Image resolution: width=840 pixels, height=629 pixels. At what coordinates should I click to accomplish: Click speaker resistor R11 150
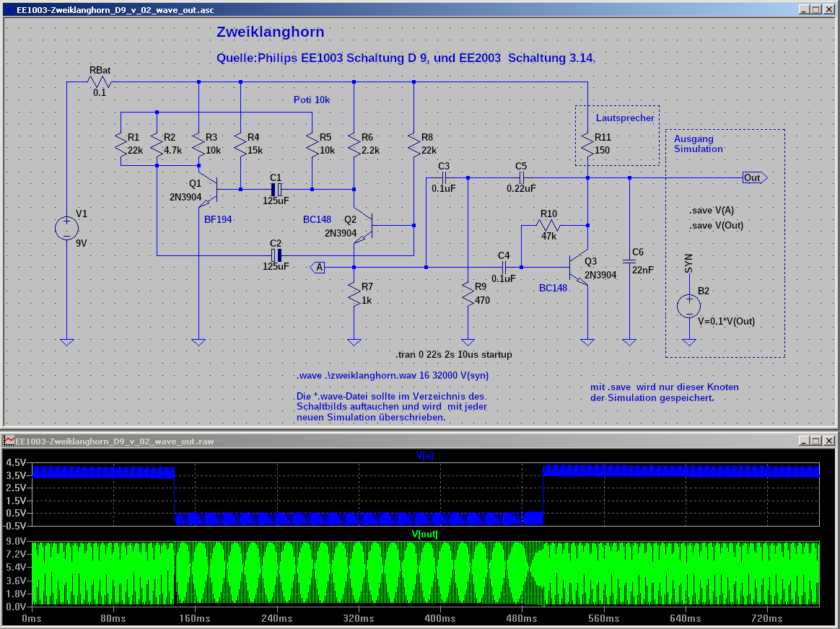587,144
